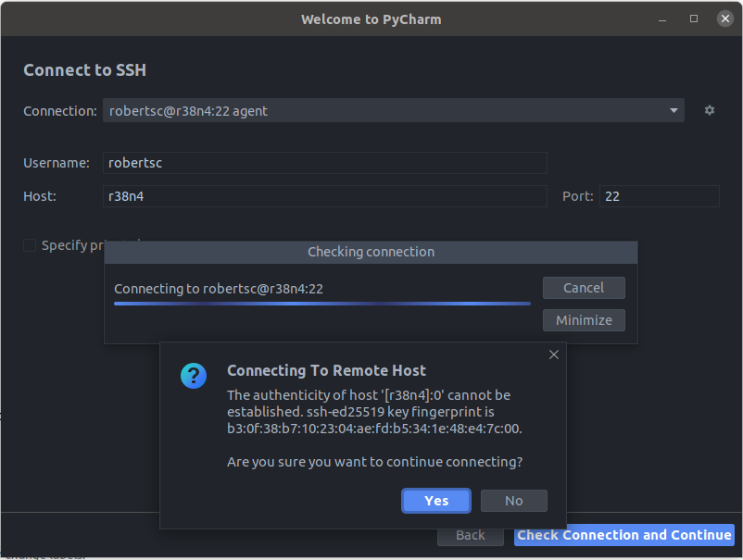
Task: Confirm with the Yes button
Action: coord(436,501)
